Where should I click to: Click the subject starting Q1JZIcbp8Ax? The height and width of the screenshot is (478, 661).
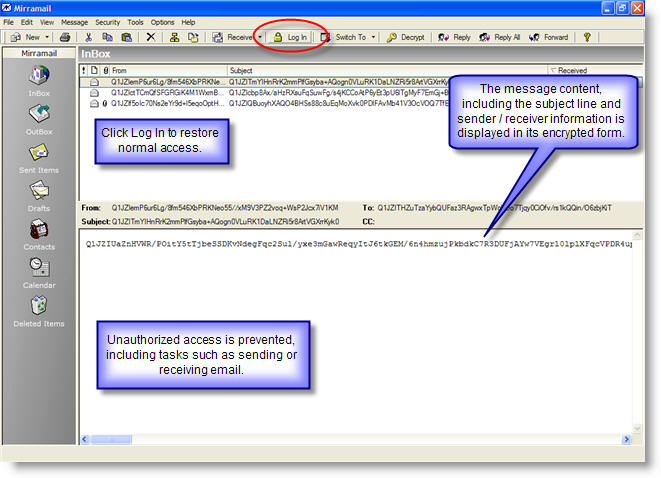click(x=339, y=92)
